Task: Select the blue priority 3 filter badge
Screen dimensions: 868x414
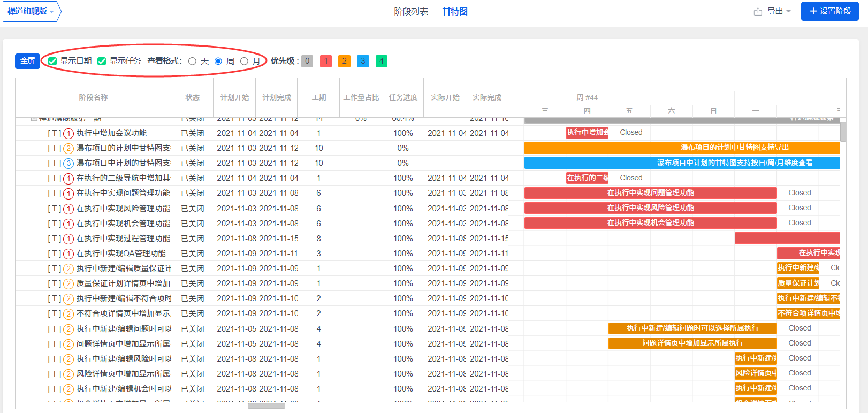Action: click(x=363, y=61)
